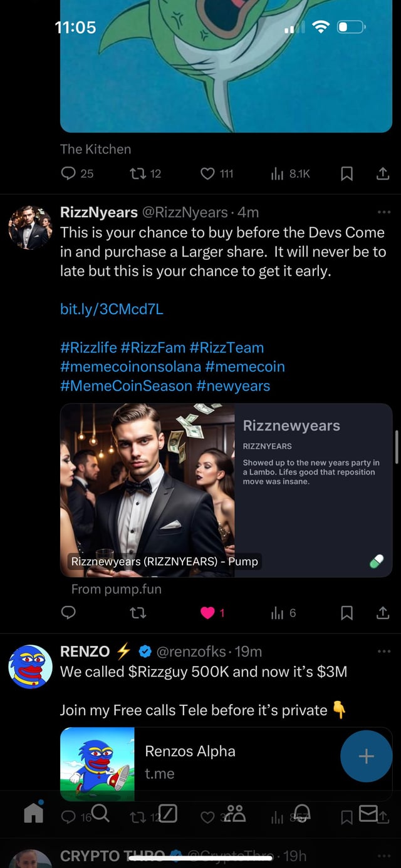The width and height of the screenshot is (401, 868).
Task: Bookmark the RizzNyears post
Action: click(346, 613)
